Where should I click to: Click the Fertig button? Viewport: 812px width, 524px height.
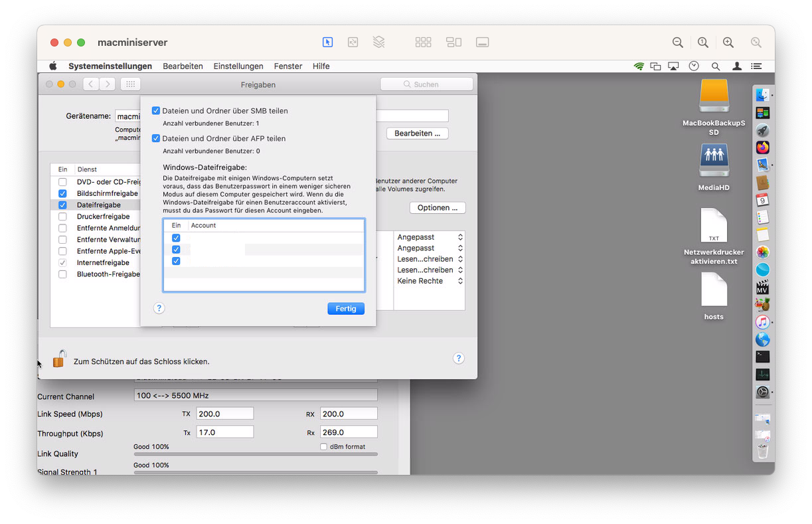click(345, 309)
